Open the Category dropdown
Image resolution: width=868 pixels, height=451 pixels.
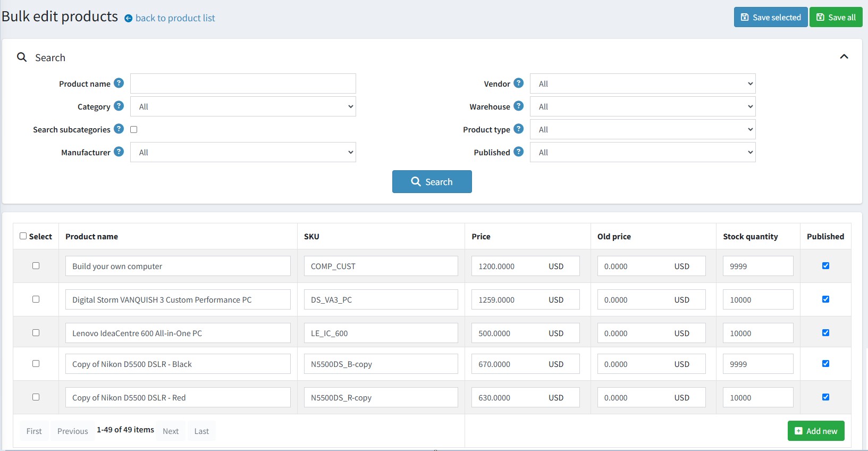pyautogui.click(x=243, y=106)
